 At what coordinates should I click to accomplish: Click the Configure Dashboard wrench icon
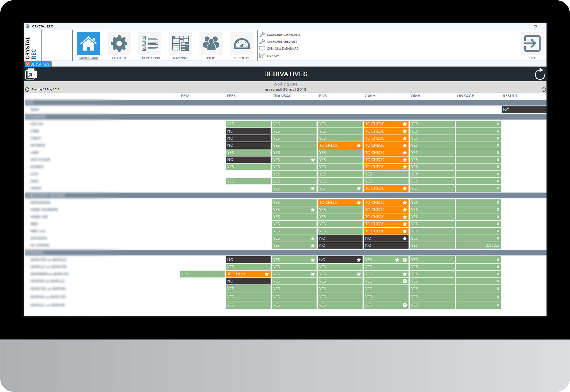click(262, 35)
